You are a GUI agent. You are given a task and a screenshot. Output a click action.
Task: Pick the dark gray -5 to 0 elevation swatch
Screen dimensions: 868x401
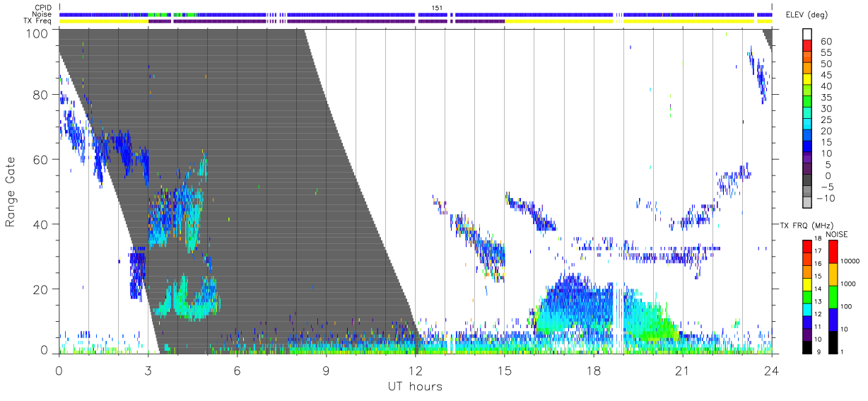(x=807, y=181)
